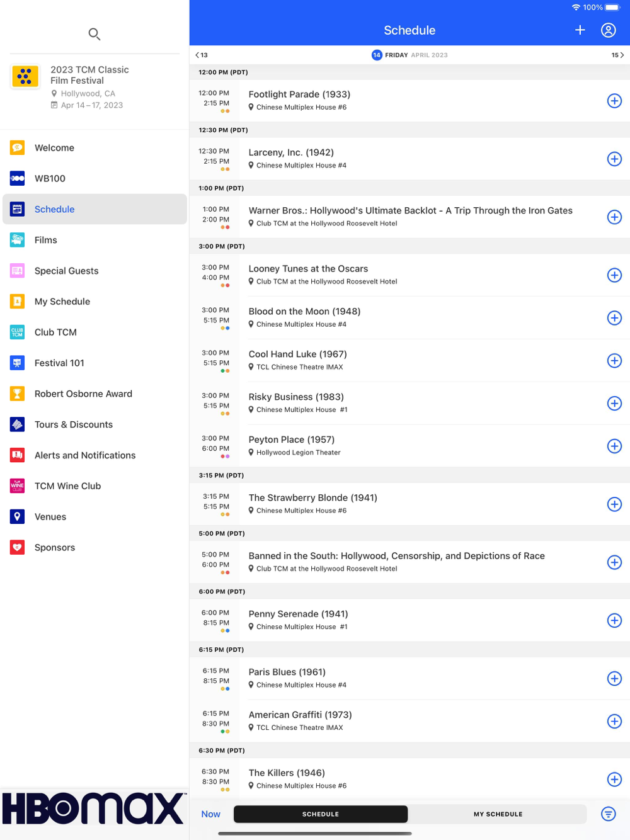Click the WB100 sidebar icon
This screenshot has height=840, width=630.
(x=18, y=178)
